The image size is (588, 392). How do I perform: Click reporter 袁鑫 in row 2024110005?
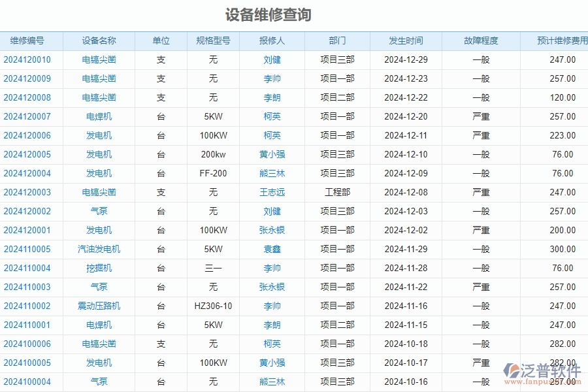click(272, 249)
